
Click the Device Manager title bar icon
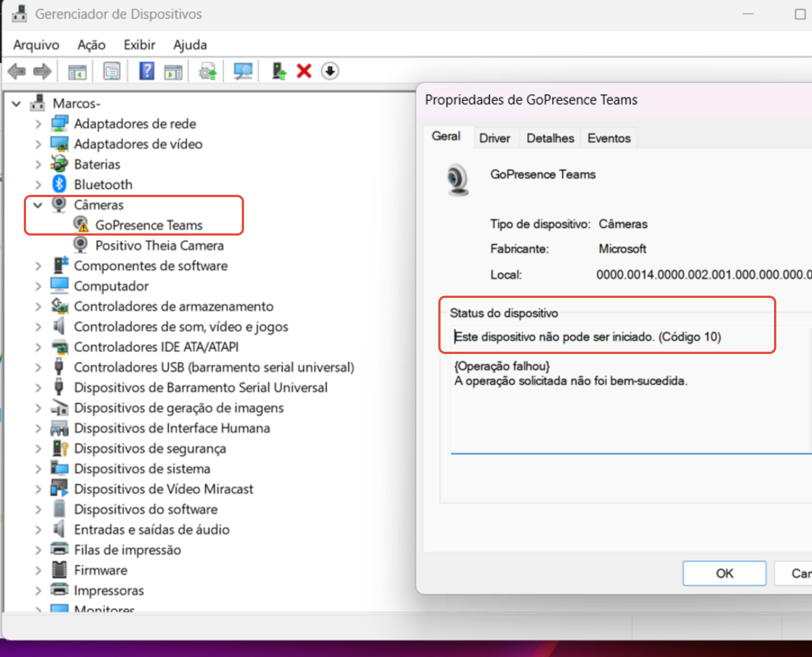click(x=19, y=14)
